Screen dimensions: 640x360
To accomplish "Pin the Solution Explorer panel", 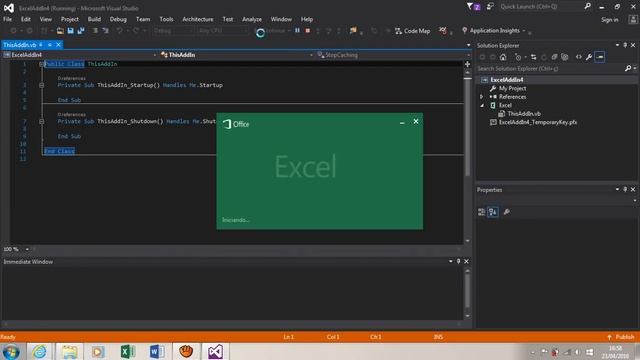I will coord(625,45).
